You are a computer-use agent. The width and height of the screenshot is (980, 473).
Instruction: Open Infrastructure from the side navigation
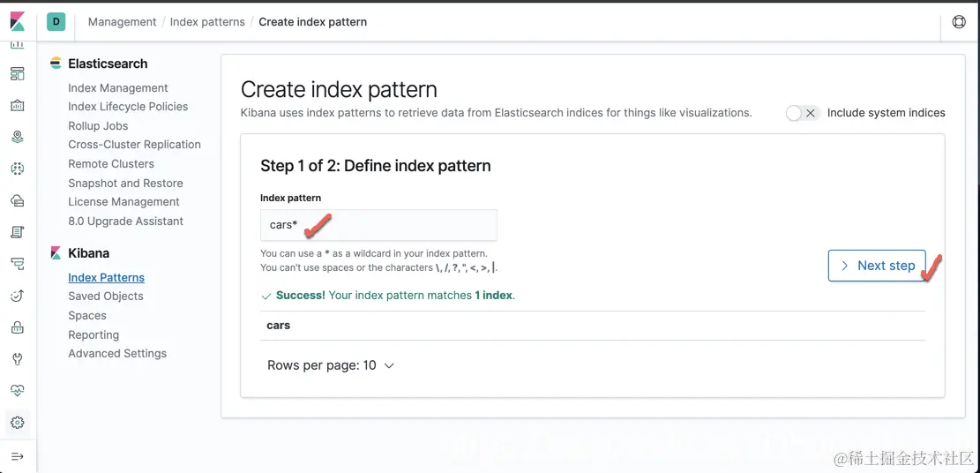pyautogui.click(x=18, y=200)
